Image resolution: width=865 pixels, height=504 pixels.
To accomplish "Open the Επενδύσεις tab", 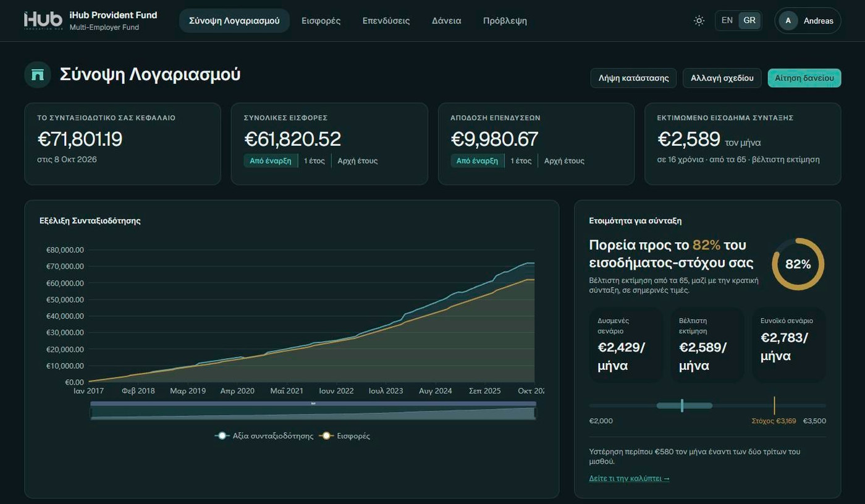I will point(386,20).
